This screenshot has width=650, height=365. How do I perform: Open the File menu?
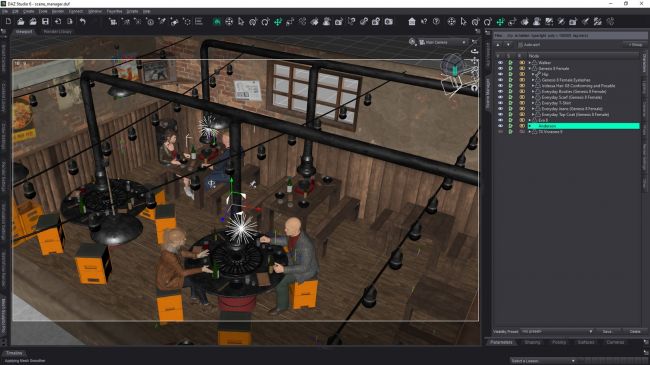(5, 11)
